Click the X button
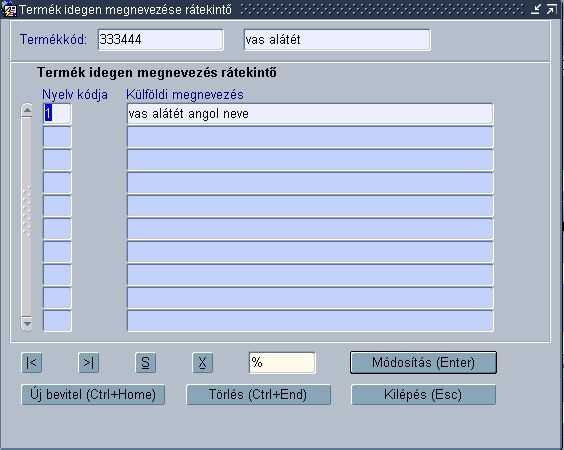Screen dimensions: 564x450 tap(203, 363)
